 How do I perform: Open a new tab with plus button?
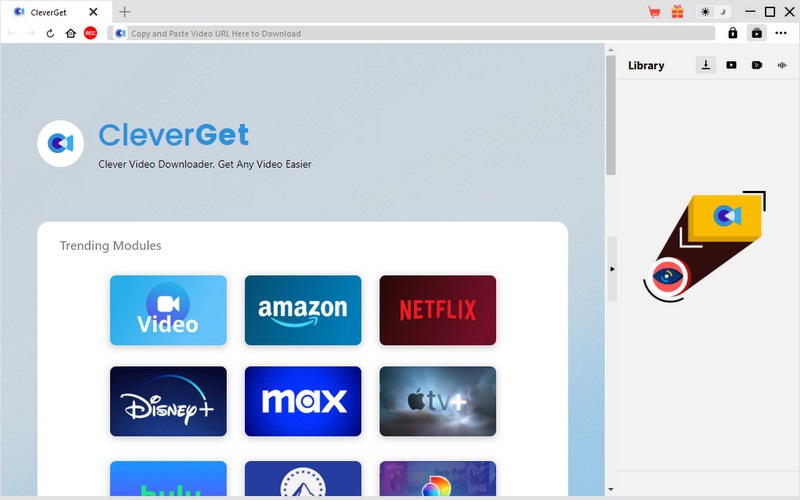click(124, 12)
